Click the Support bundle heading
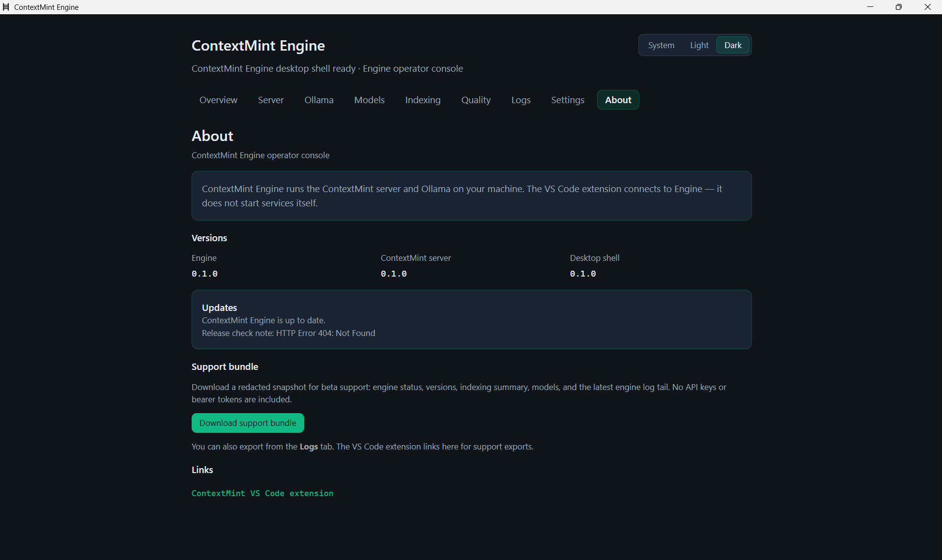This screenshot has height=560, width=942. click(225, 366)
